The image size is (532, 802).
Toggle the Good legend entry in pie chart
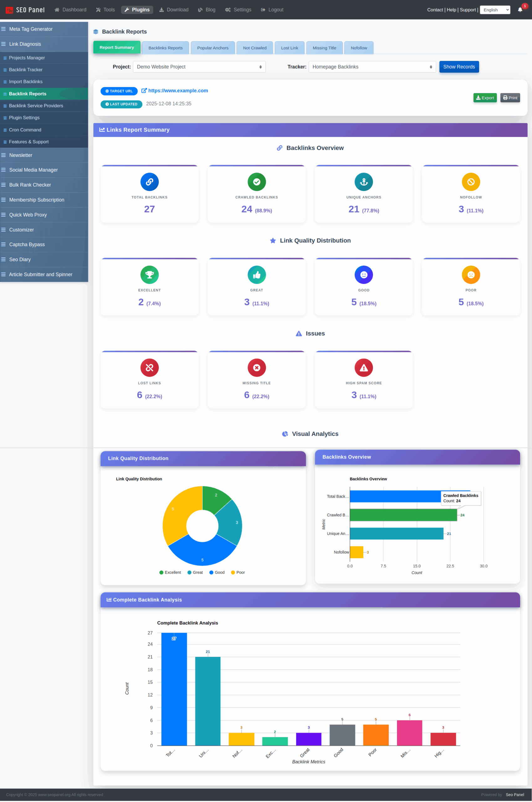(x=217, y=573)
